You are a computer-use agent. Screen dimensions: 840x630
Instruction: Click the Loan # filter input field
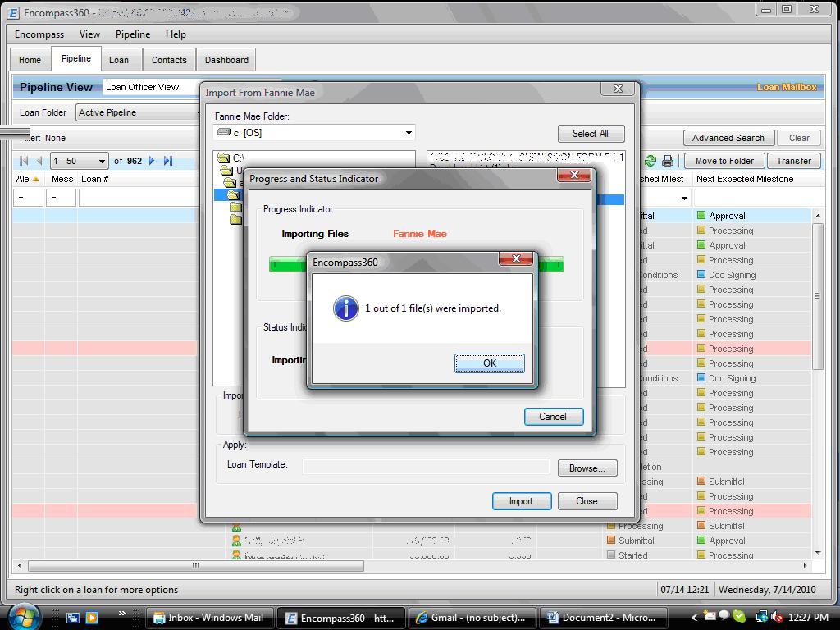[138, 199]
